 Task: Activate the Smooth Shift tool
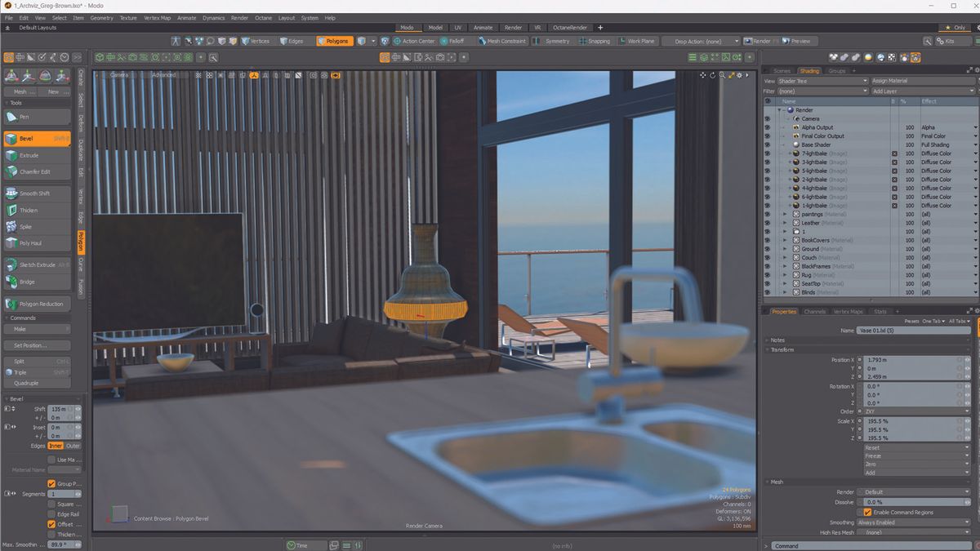coord(37,193)
